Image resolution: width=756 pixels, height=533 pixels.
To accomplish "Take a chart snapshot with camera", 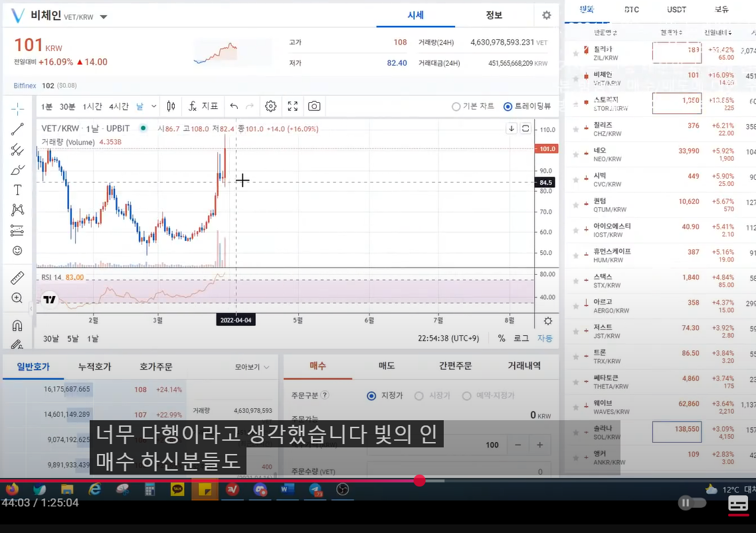I will coord(314,106).
